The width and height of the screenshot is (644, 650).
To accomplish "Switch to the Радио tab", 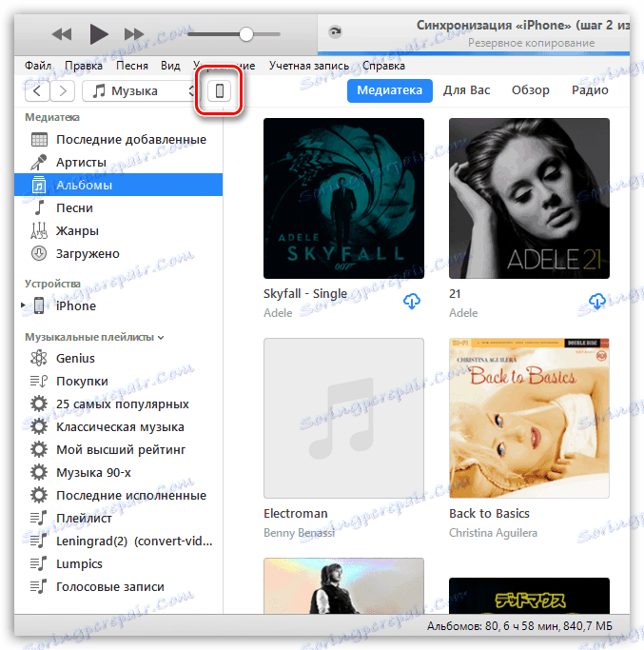I will pos(590,90).
